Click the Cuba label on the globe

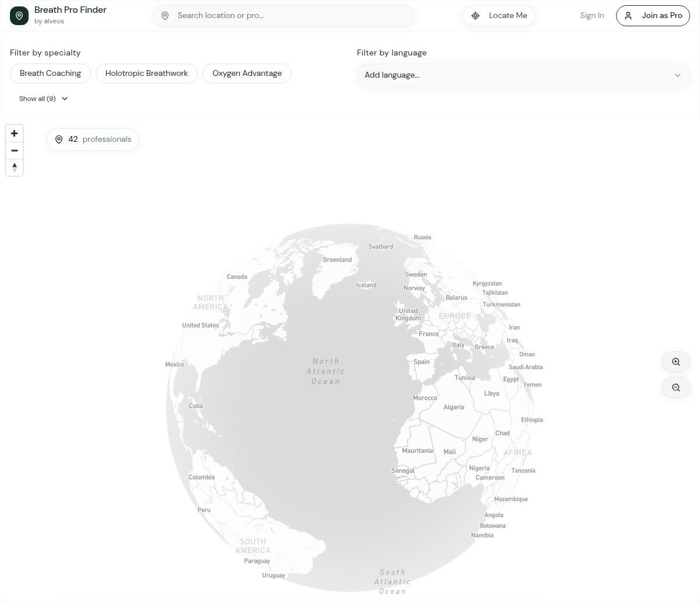tap(195, 406)
